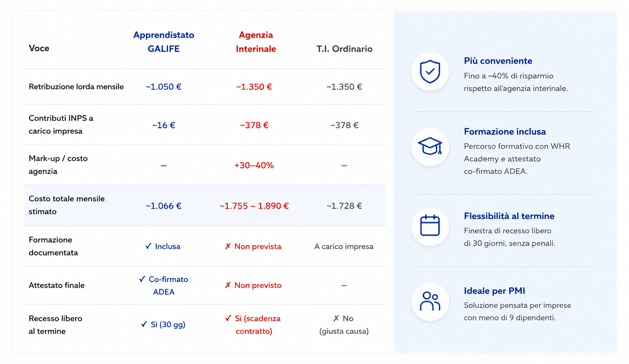Click the ~1.066 € total cost value
629x364 pixels.
click(163, 206)
